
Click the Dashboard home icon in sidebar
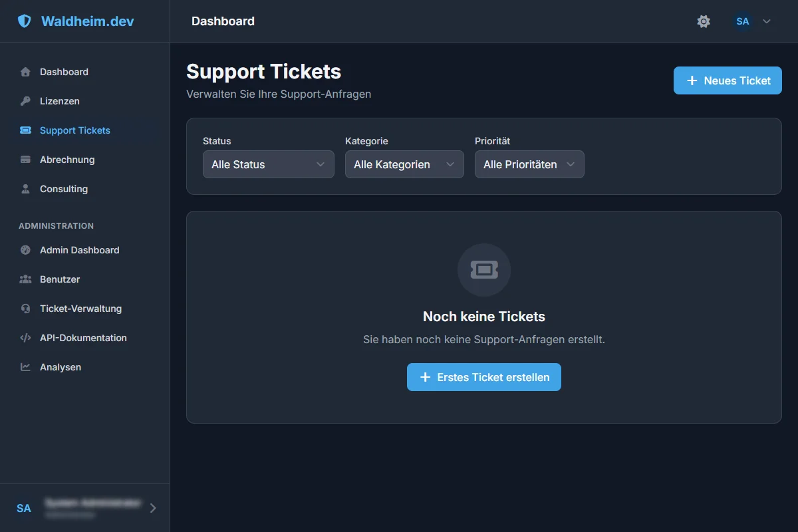click(x=25, y=72)
